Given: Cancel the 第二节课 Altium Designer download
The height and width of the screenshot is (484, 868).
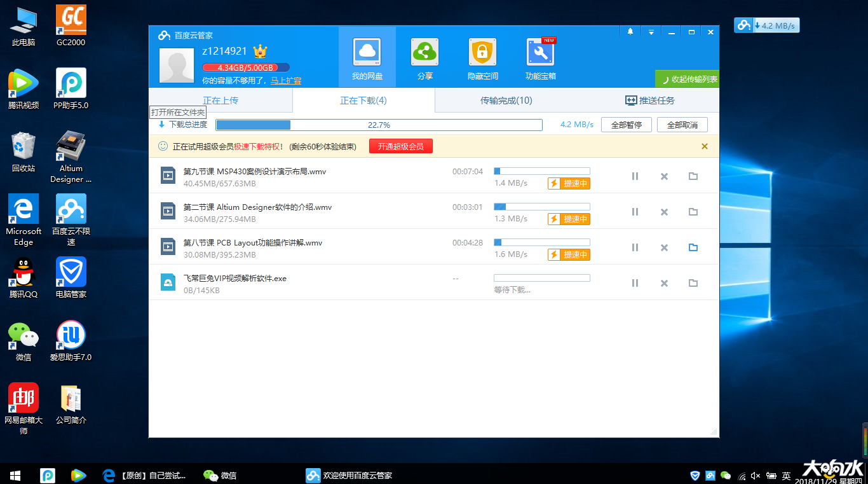Looking at the screenshot, I should [664, 212].
